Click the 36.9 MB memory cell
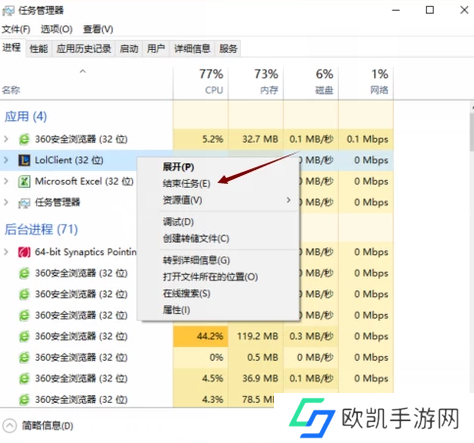This screenshot has width=474, height=443. point(256,379)
